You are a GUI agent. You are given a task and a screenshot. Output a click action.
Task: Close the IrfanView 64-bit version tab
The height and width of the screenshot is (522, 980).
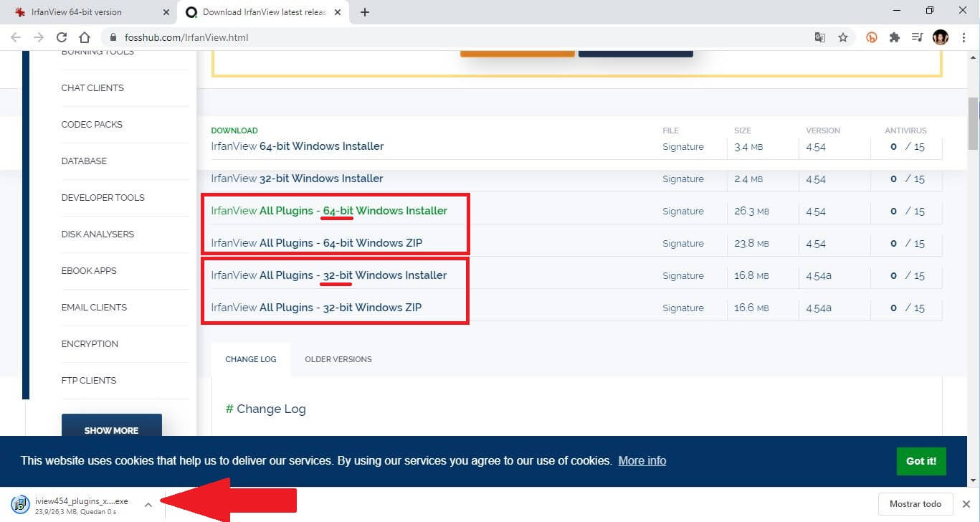(x=166, y=12)
